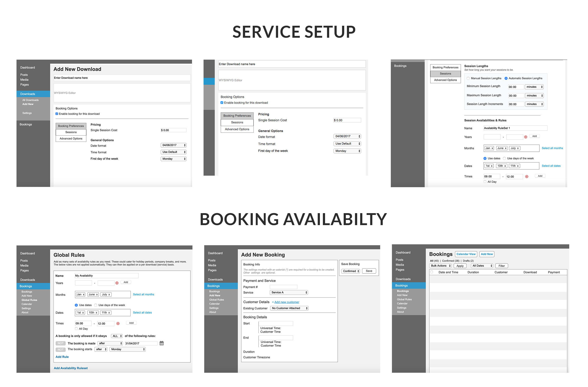This screenshot has width=588, height=387.
Task: Toggle first NOT switch on booking made rule
Action: pyautogui.click(x=61, y=343)
